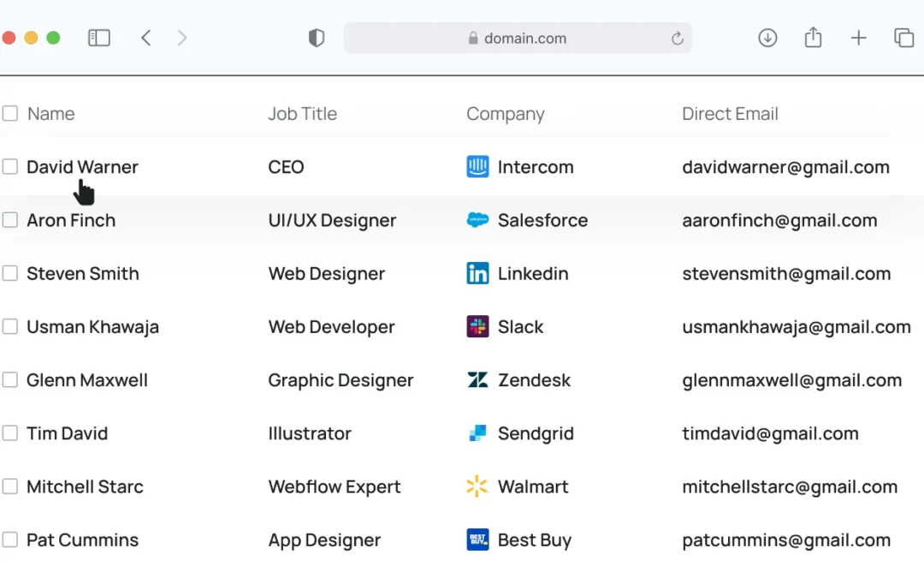This screenshot has height=578, width=924.
Task: Click the Slack logo icon
Action: pos(477,326)
